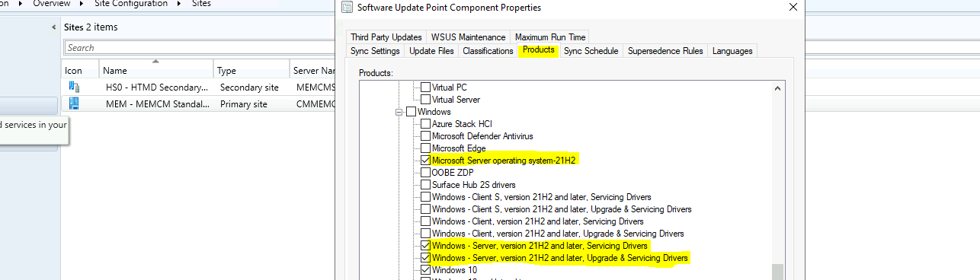Viewport: 980px width, 280px height.
Task: Uncheck Microsoft Server operating system-21H2
Action: point(426,161)
